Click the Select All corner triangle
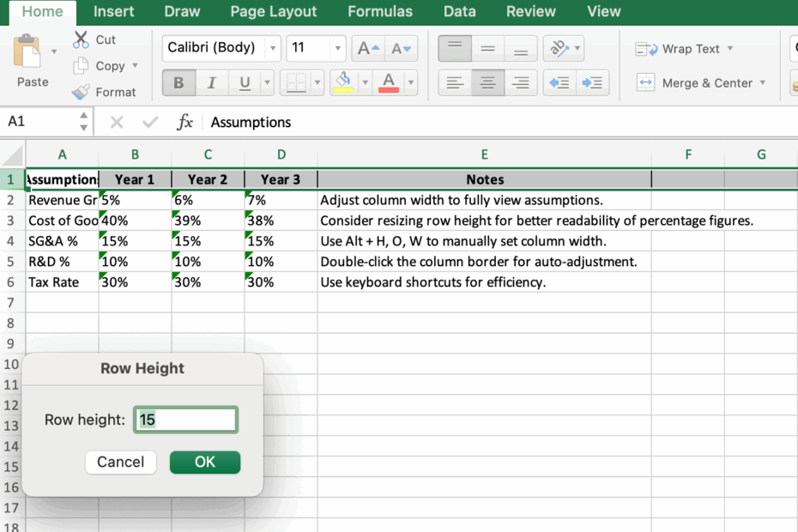The height and width of the screenshot is (532, 798). click(13, 154)
